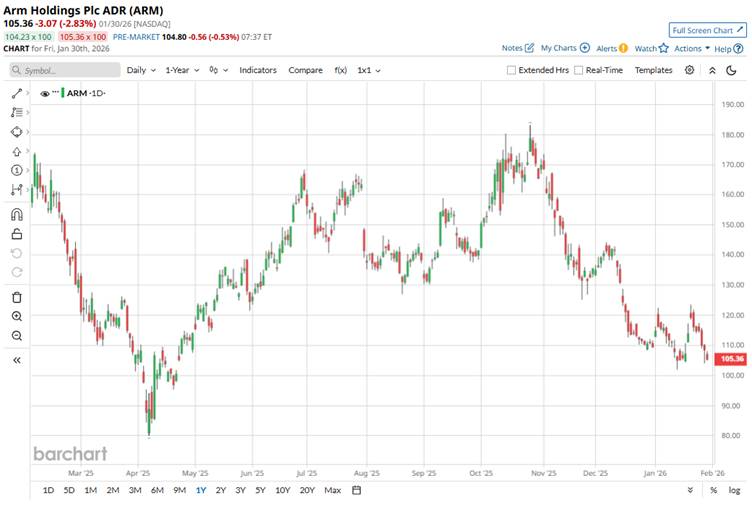
Task: Collapse the left drawing toolbar
Action: coord(17,360)
